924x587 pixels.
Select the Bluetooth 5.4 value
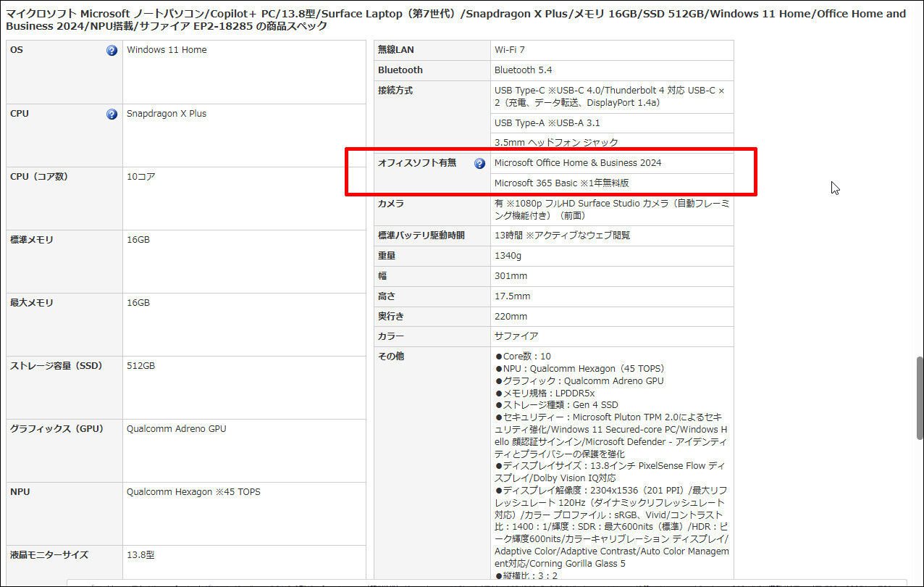point(524,70)
